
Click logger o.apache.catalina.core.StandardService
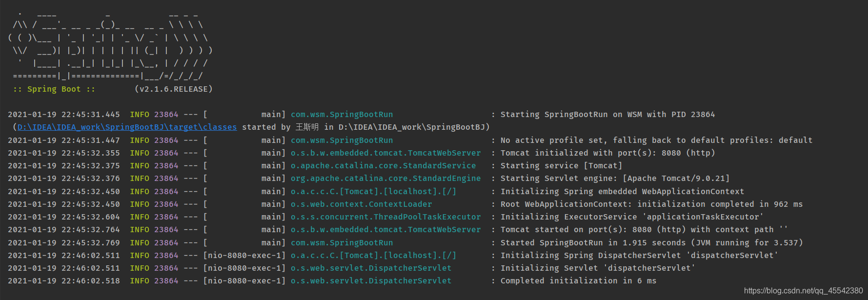coord(383,166)
